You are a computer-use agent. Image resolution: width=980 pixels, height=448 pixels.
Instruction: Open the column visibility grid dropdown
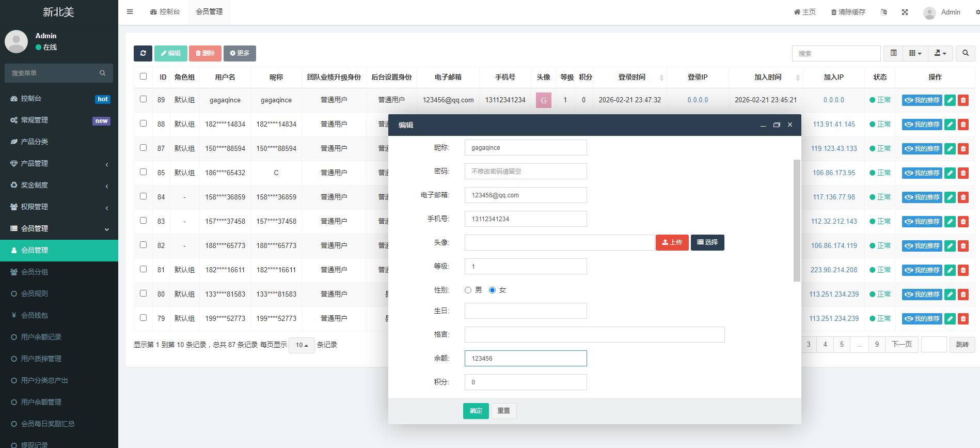click(x=915, y=53)
